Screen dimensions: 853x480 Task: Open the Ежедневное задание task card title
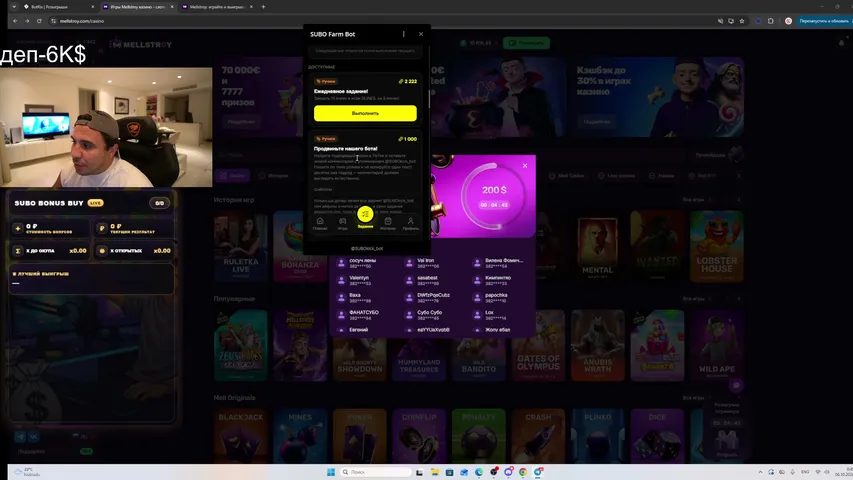pyautogui.click(x=341, y=91)
